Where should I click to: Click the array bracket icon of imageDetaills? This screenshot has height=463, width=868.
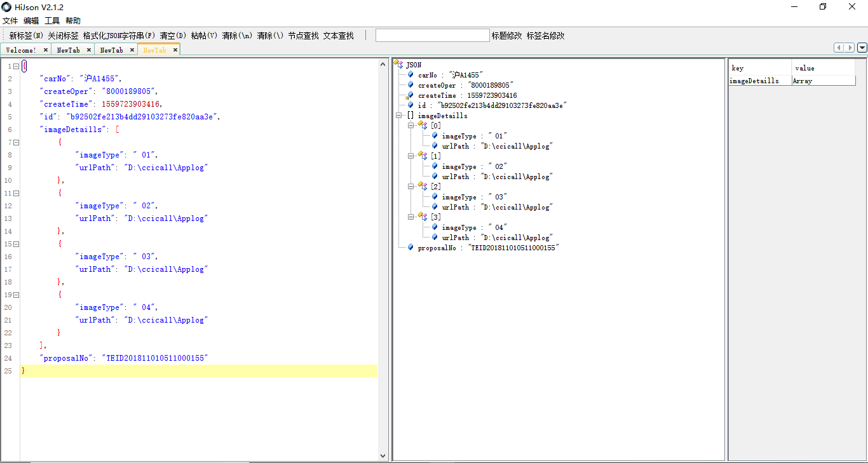coord(410,116)
